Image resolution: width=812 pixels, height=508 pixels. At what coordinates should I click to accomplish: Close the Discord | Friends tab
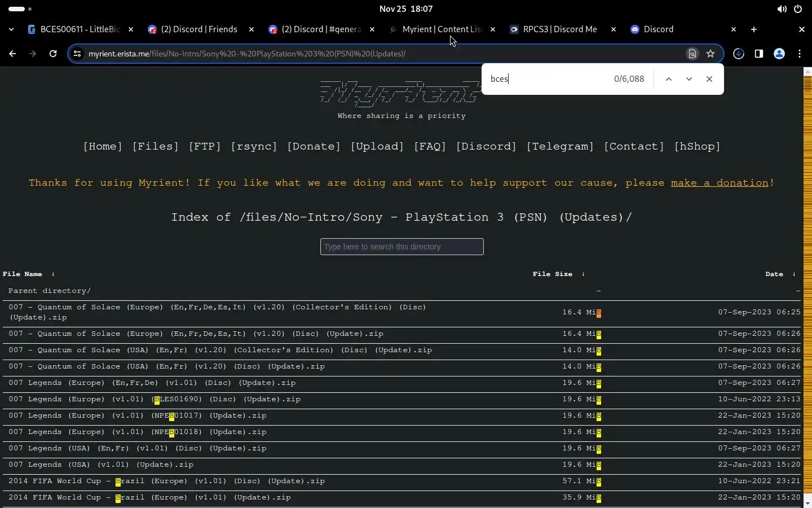(251, 29)
